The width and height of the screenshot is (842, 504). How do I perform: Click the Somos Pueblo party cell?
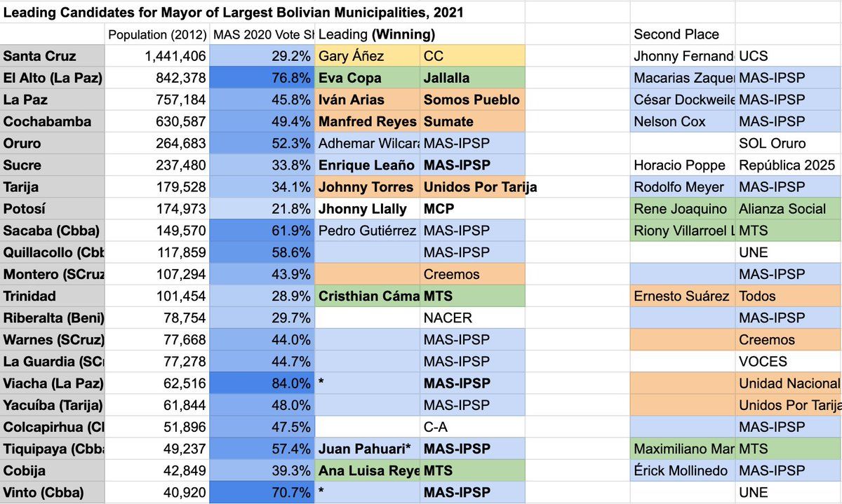point(472,100)
